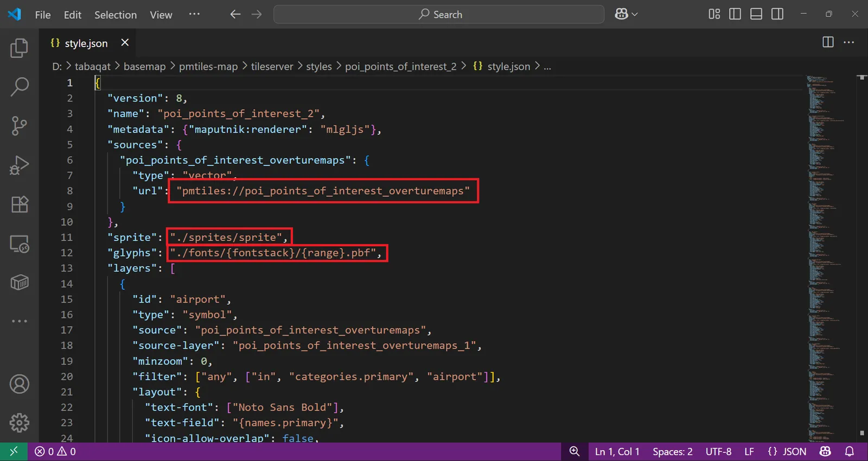Open the tileserver breadcrumb folder
Image resolution: width=868 pixels, height=461 pixels.
coord(272,67)
